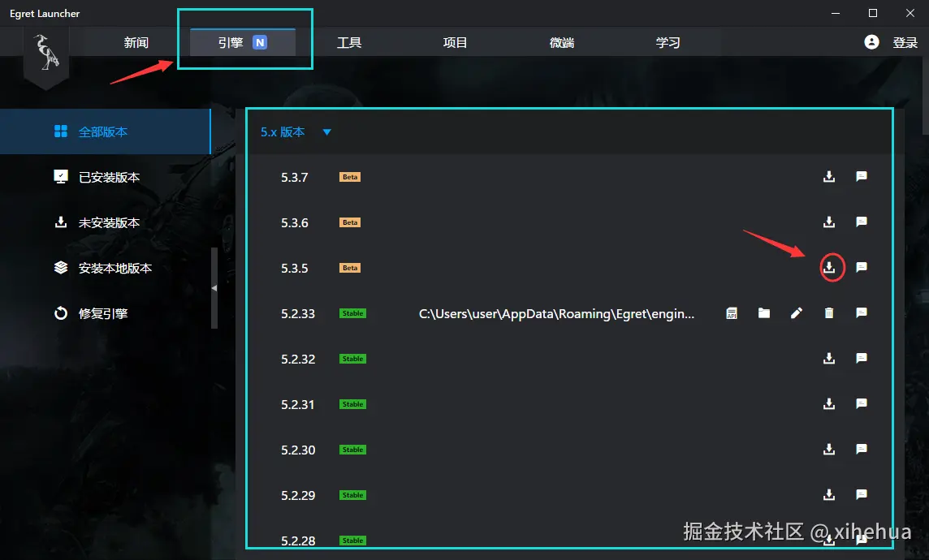The width and height of the screenshot is (929, 560).
Task: Open release notes for version 5.2.33
Action: click(x=862, y=312)
